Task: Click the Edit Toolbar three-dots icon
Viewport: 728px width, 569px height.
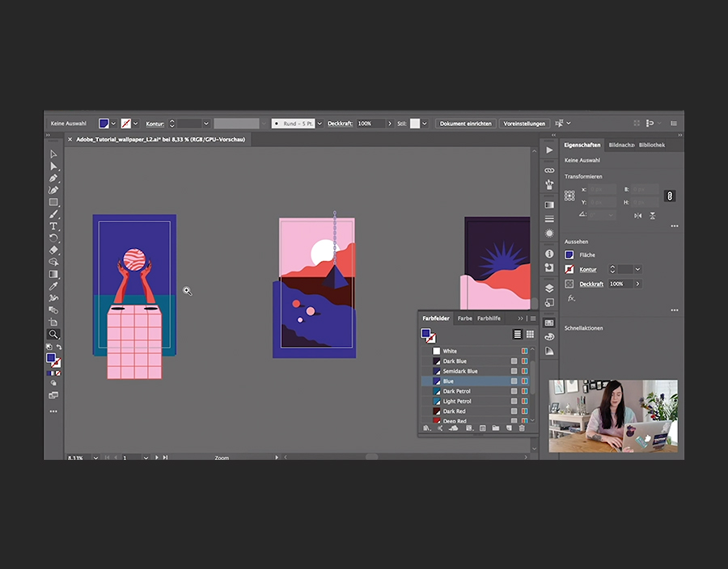Action: point(53,411)
